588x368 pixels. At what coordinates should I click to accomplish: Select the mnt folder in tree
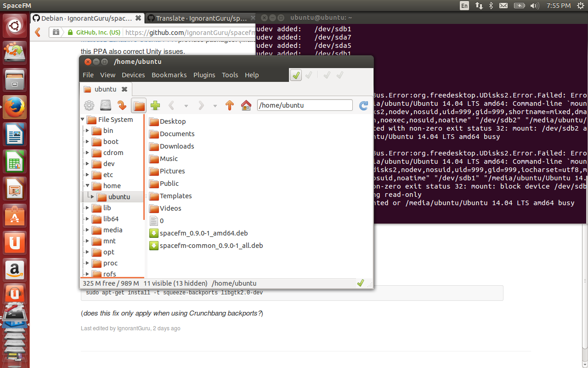[104, 241]
